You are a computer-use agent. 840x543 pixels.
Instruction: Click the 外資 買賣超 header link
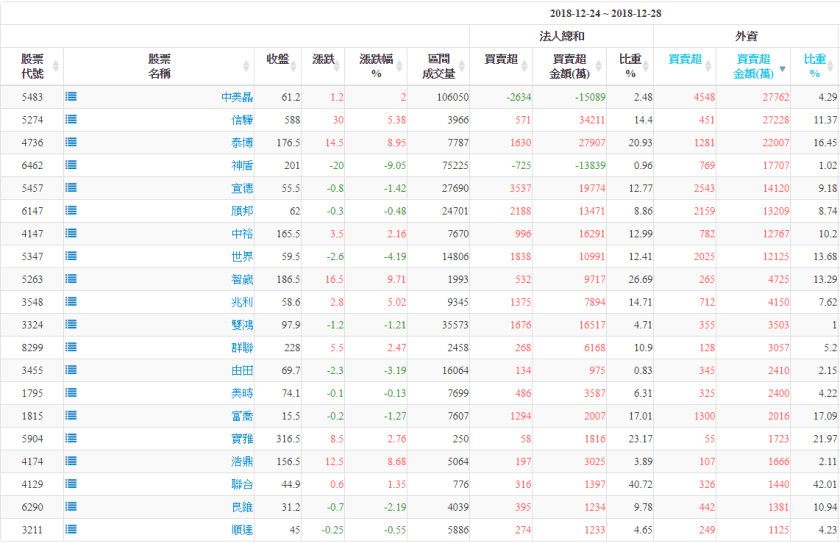[684, 60]
